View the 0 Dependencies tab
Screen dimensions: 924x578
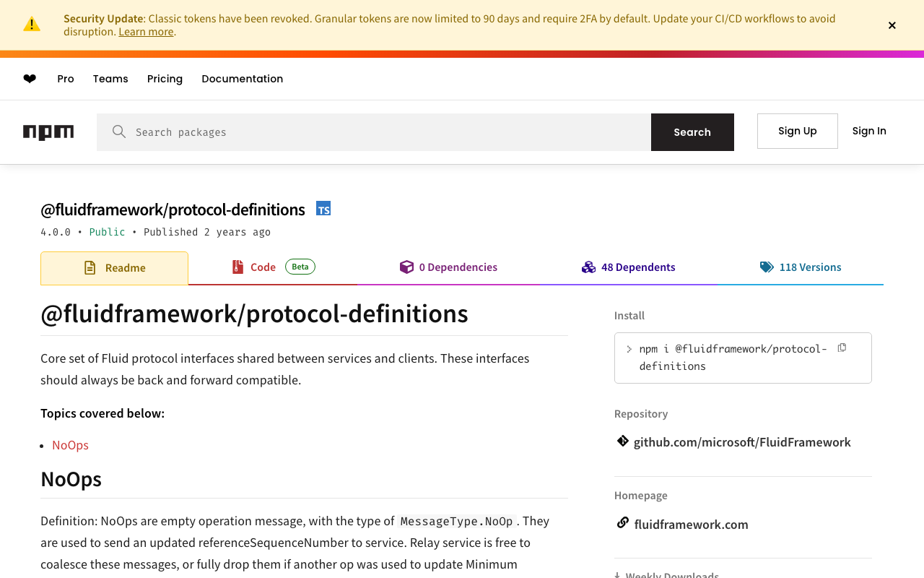448,267
